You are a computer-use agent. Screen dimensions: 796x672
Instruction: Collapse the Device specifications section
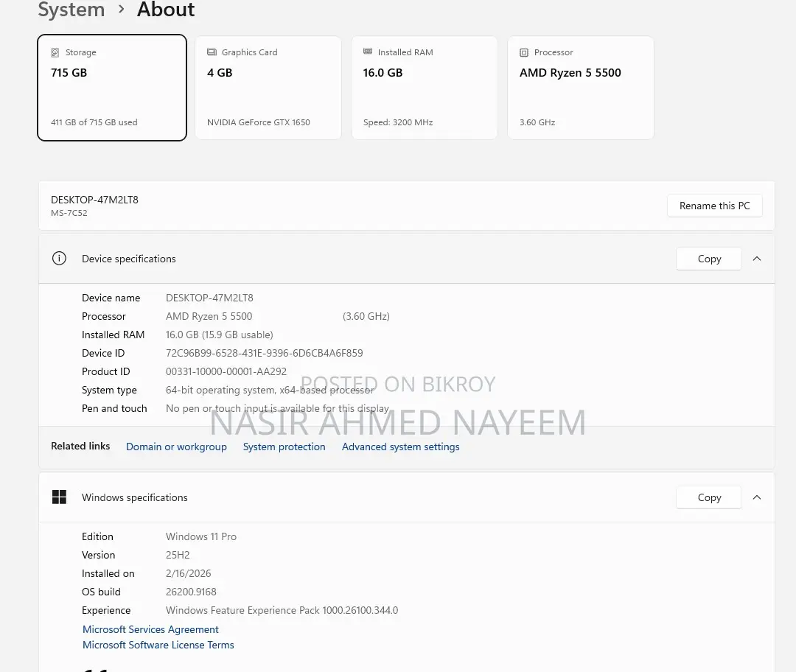[757, 259]
